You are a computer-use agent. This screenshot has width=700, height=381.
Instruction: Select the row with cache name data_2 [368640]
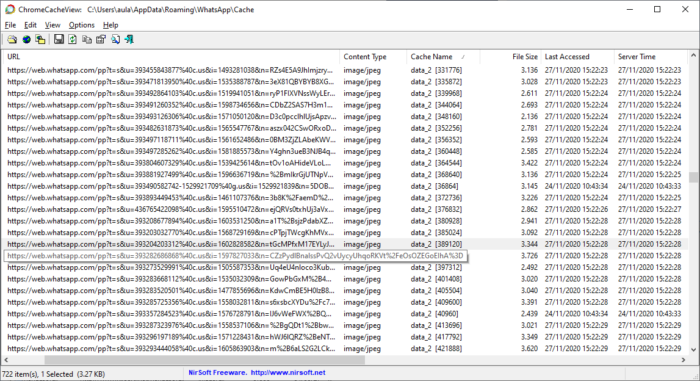(345, 175)
